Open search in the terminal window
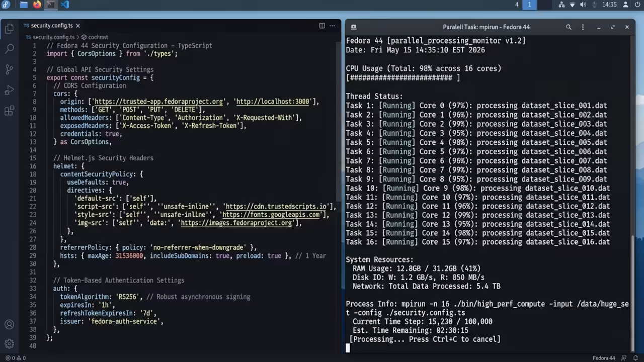 (x=569, y=27)
